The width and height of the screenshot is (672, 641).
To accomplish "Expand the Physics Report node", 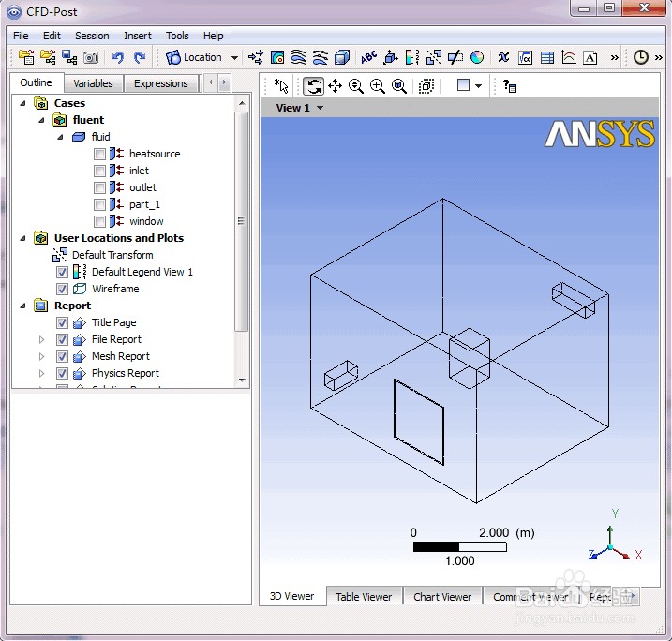I will click(x=41, y=373).
